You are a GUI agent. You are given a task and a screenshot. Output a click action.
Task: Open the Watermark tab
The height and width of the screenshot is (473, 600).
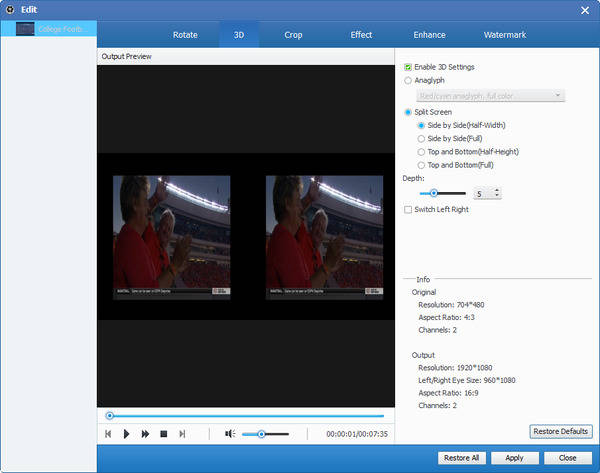(503, 35)
